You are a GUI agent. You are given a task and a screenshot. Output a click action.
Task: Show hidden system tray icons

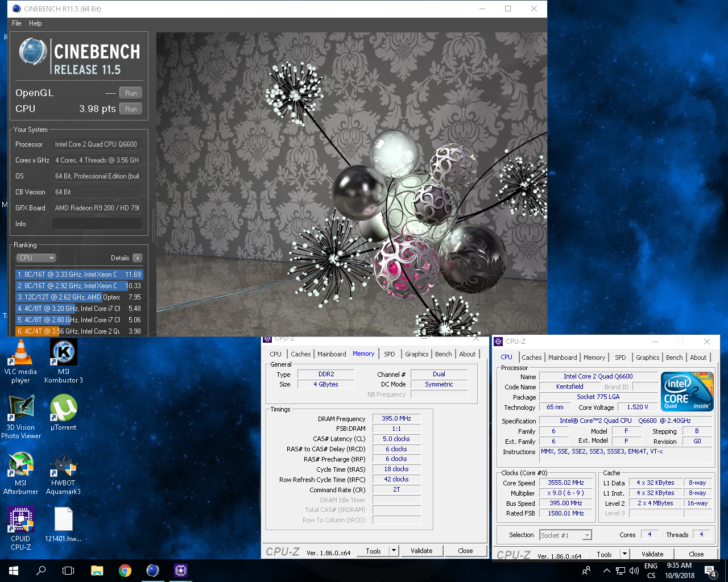(x=606, y=571)
